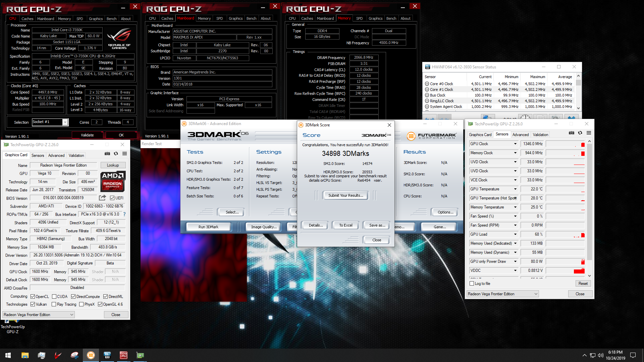The image size is (644, 362).
Task: Switch to 3DMark06 via orange taskbar icon
Action: 91,355
